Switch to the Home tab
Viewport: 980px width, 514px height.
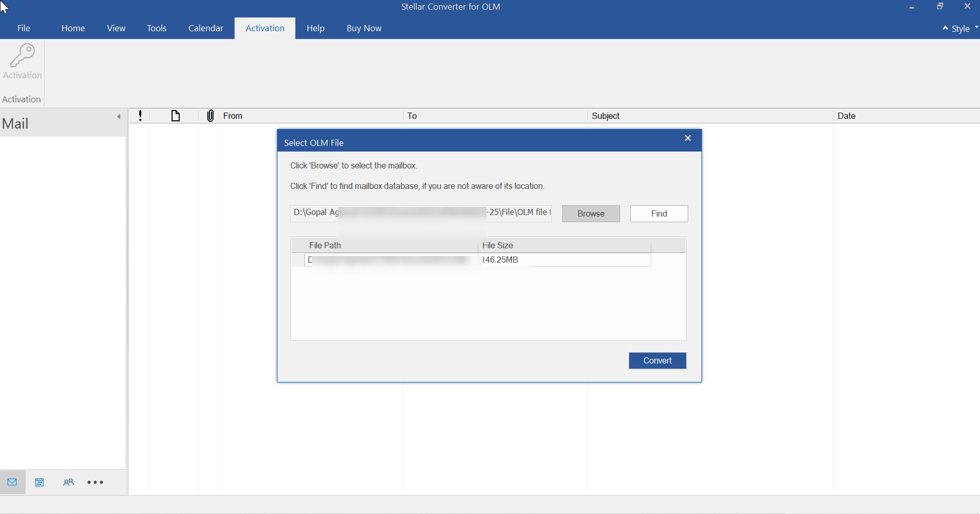(x=73, y=28)
